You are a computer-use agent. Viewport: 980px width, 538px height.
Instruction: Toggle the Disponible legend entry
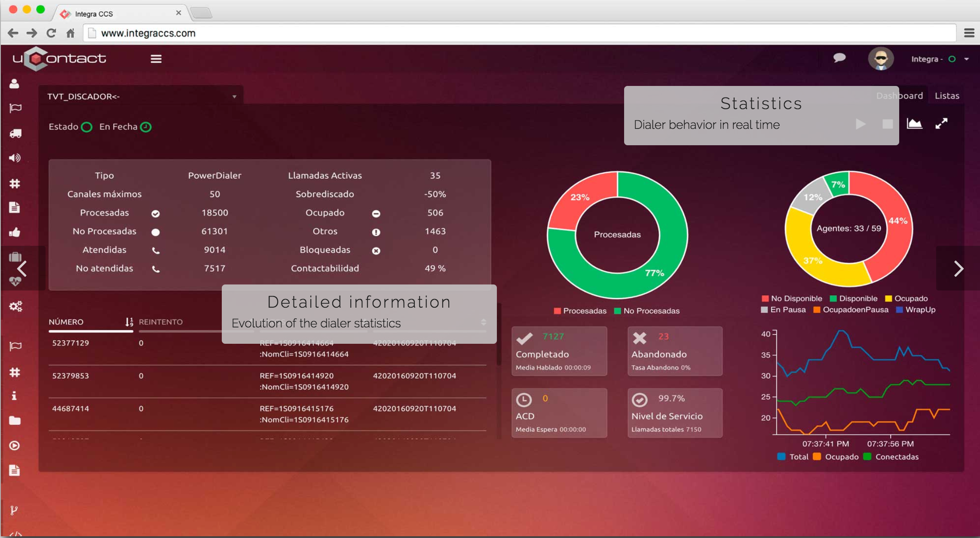(x=854, y=298)
